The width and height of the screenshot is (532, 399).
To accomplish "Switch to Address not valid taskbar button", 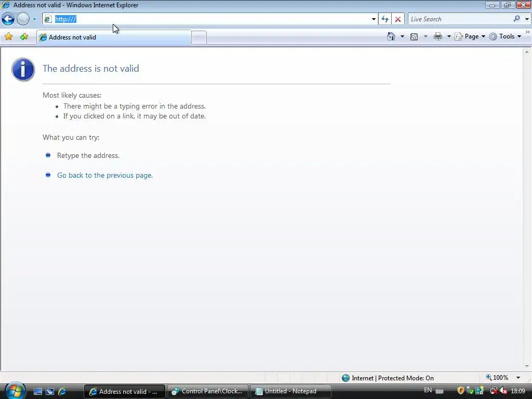I will pyautogui.click(x=124, y=391).
